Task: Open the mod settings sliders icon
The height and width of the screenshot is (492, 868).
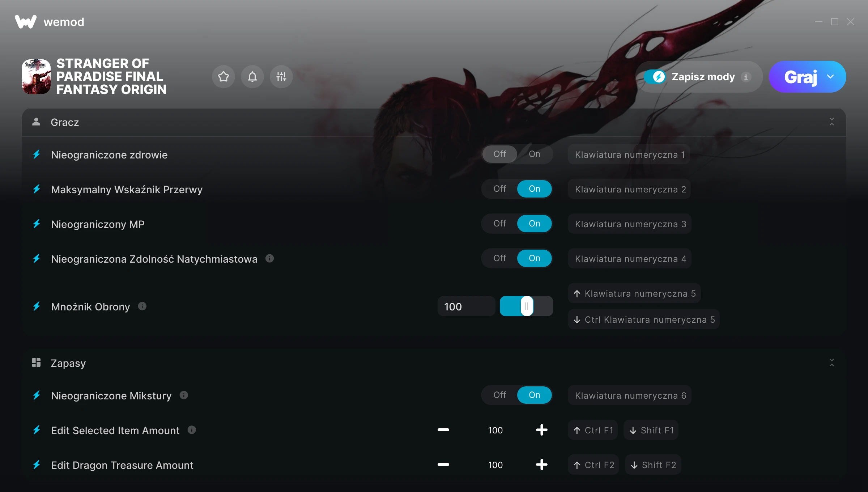Action: tap(281, 77)
